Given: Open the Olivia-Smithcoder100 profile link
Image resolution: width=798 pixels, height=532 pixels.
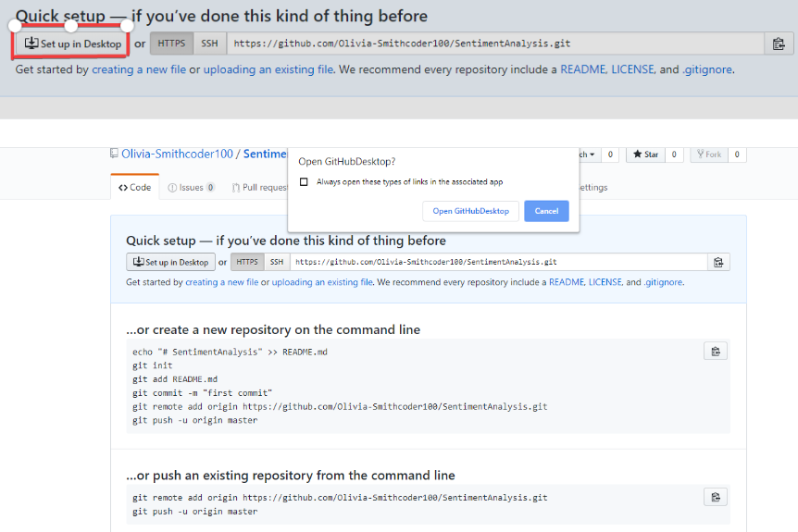Looking at the screenshot, I should point(177,154).
